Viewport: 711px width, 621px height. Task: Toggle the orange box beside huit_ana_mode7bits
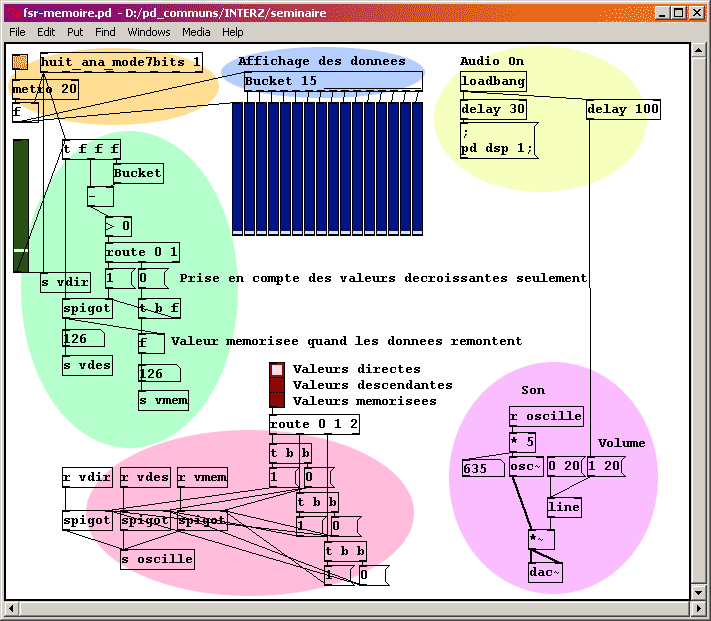pos(20,62)
